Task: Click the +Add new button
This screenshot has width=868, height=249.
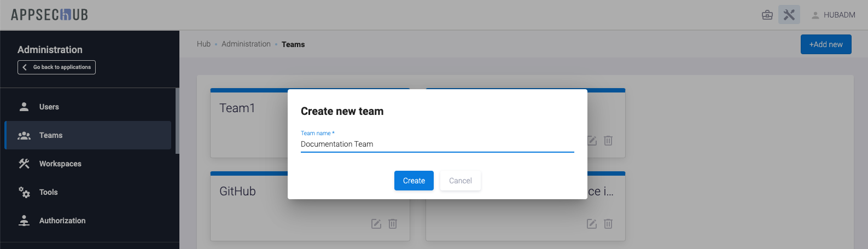Action: 826,44
